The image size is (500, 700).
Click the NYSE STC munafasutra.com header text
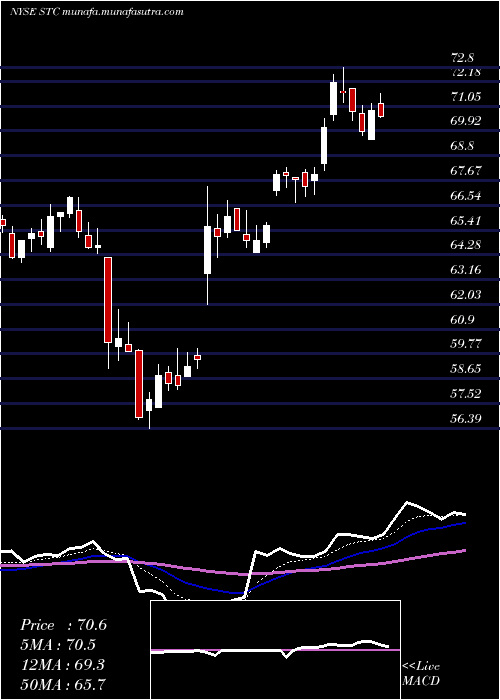96,12
